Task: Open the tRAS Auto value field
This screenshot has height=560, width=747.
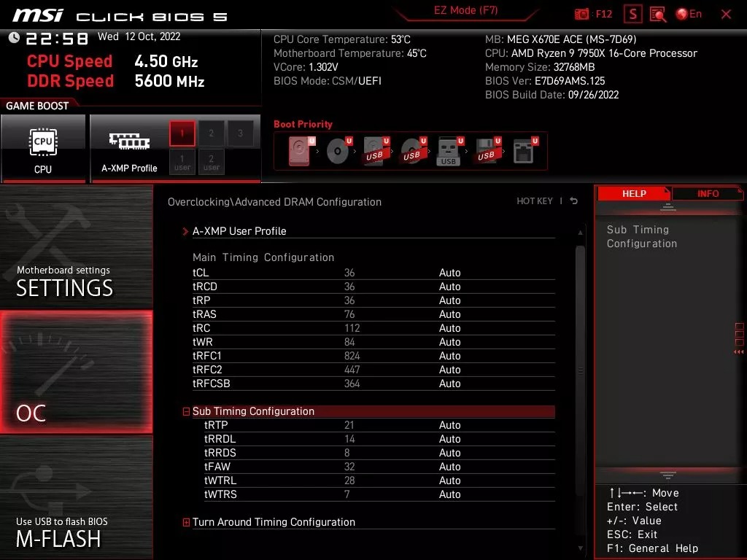Action: pyautogui.click(x=449, y=314)
